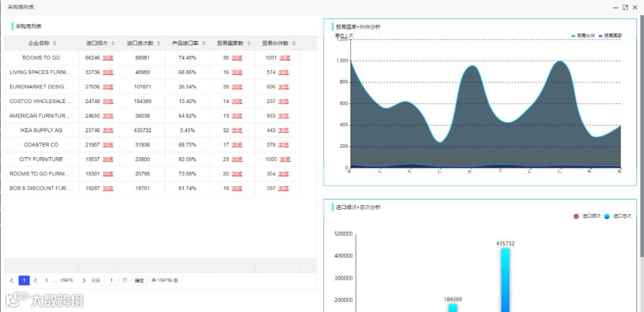
Task: Go to previous page arrow
Action: [x=11, y=280]
